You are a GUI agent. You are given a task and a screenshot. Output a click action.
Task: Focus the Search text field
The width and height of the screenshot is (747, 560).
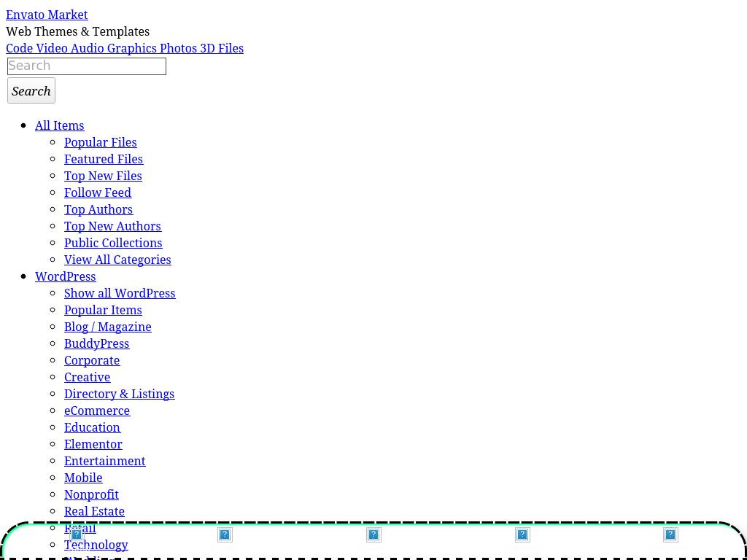pos(87,66)
